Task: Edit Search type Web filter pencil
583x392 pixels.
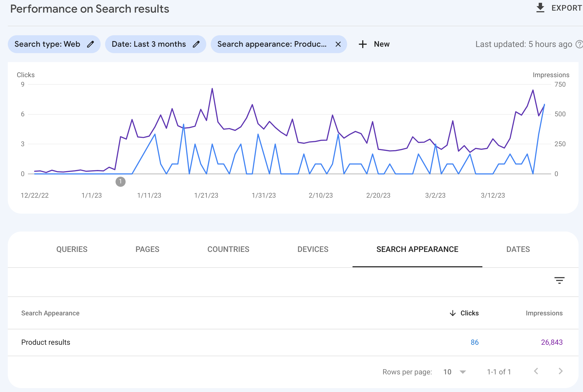Action: [x=90, y=44]
